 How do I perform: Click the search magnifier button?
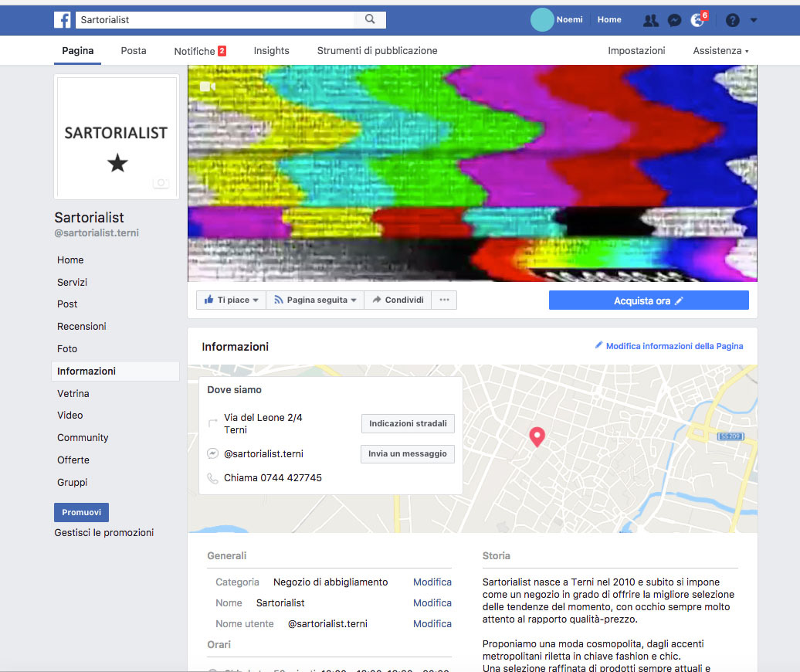[370, 19]
